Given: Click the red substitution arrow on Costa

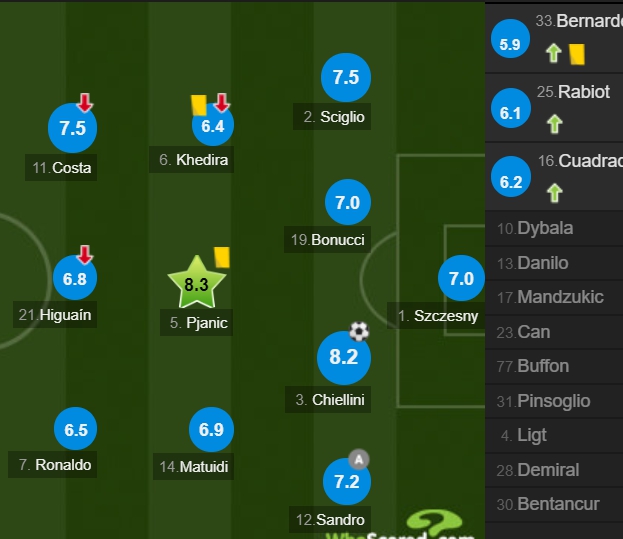Looking at the screenshot, I should click(x=85, y=102).
